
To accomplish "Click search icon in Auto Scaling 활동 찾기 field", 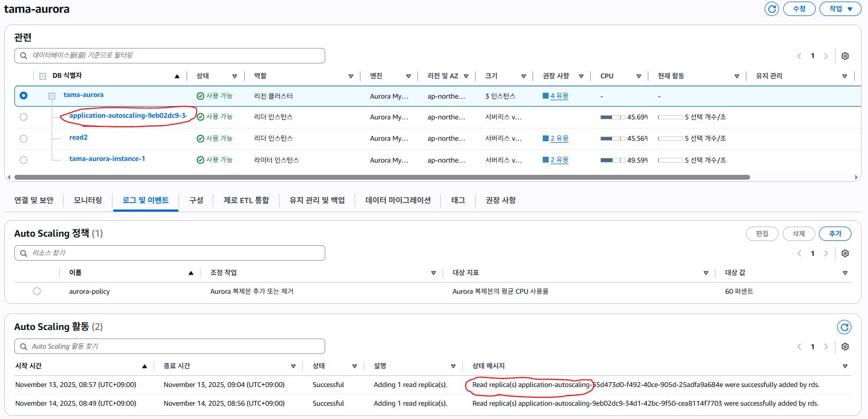I will pos(23,347).
